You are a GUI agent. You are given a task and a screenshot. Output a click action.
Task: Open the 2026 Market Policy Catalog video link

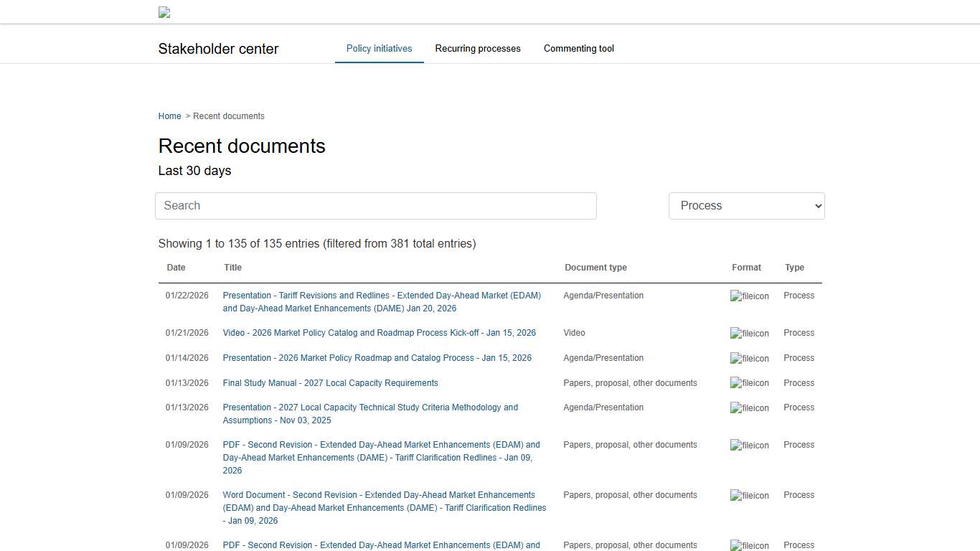tap(379, 333)
